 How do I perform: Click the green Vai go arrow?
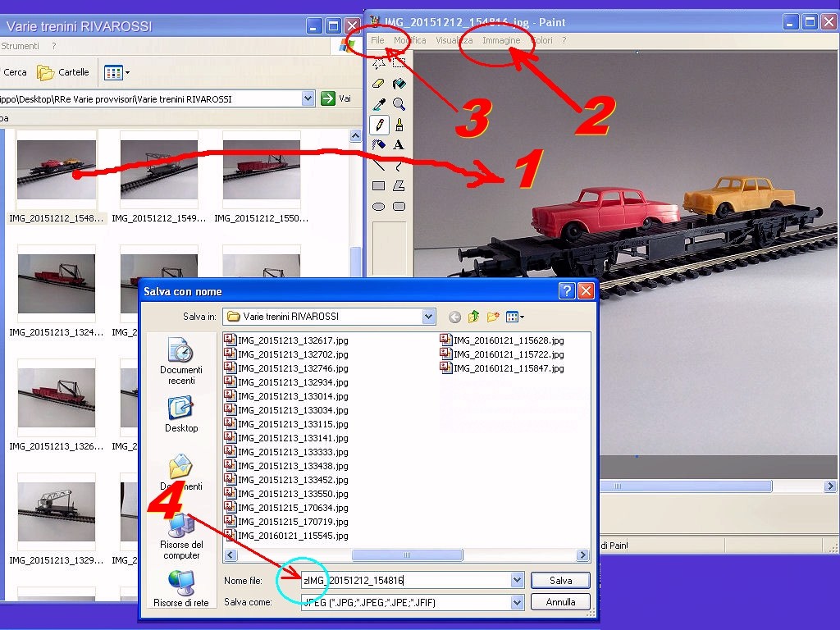[x=328, y=98]
